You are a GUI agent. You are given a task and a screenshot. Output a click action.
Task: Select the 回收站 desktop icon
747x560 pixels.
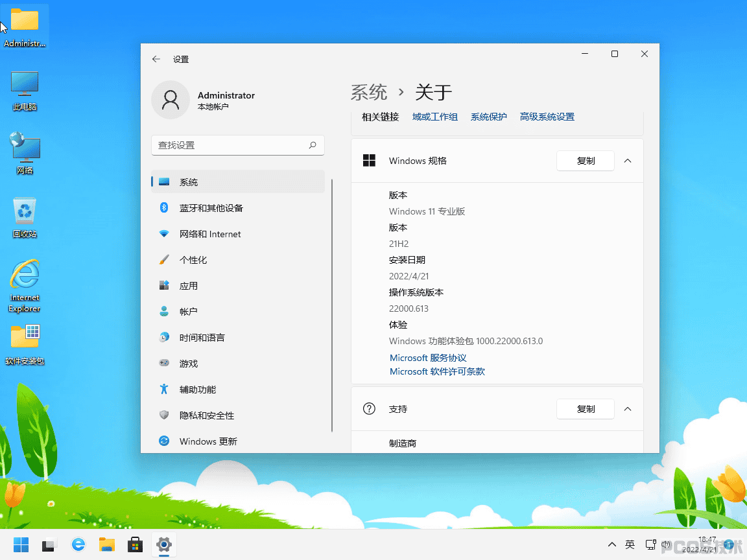[x=25, y=217]
